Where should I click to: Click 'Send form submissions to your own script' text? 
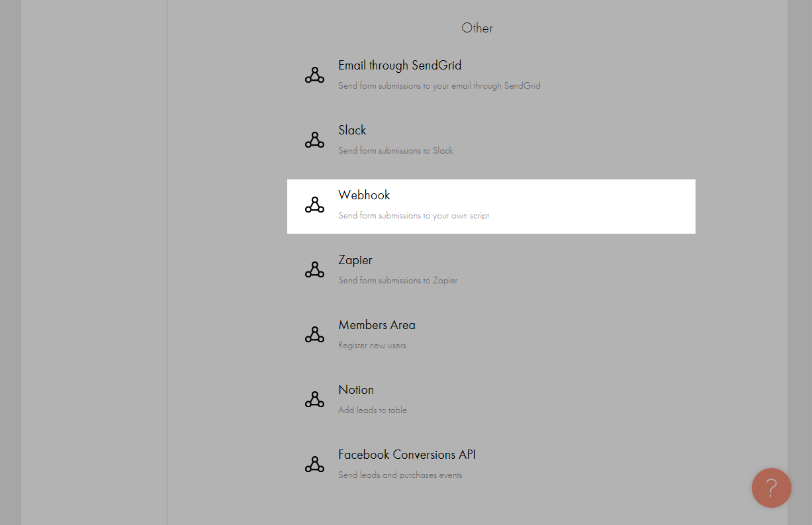414,216
